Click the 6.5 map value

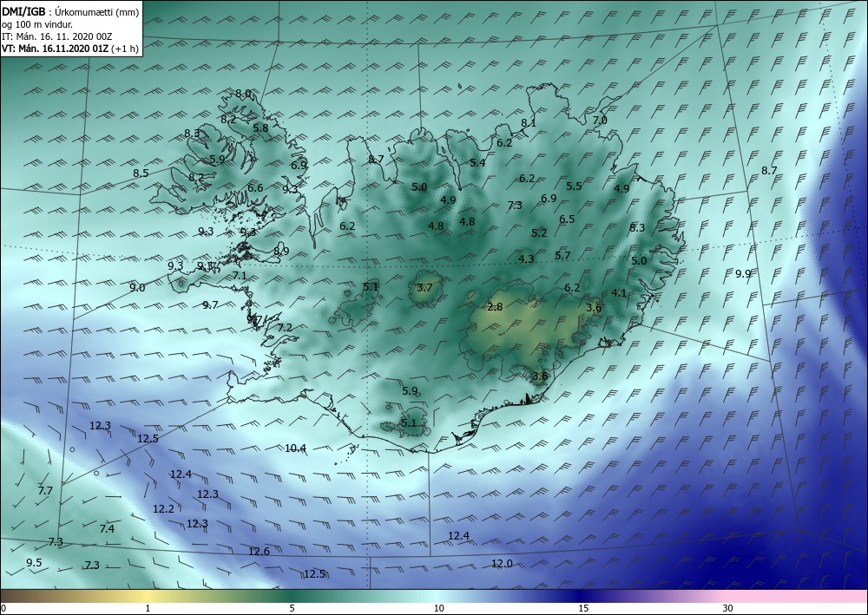coord(566,219)
